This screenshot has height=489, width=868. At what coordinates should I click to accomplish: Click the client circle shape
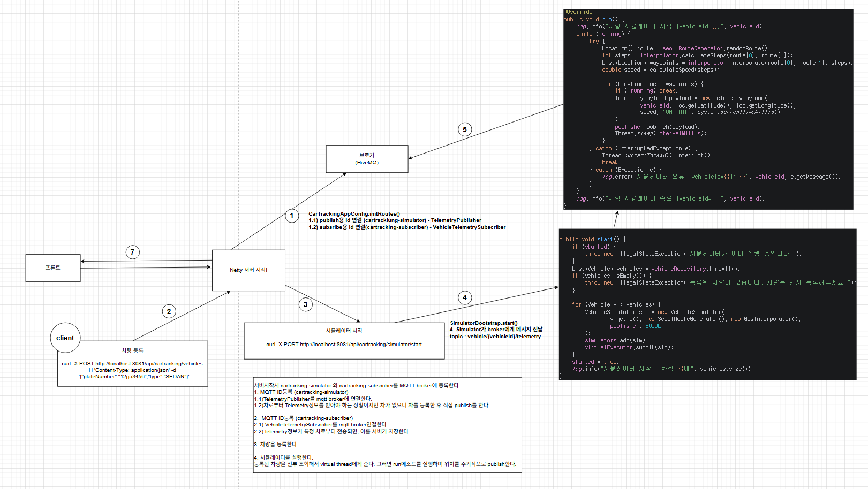tap(65, 338)
